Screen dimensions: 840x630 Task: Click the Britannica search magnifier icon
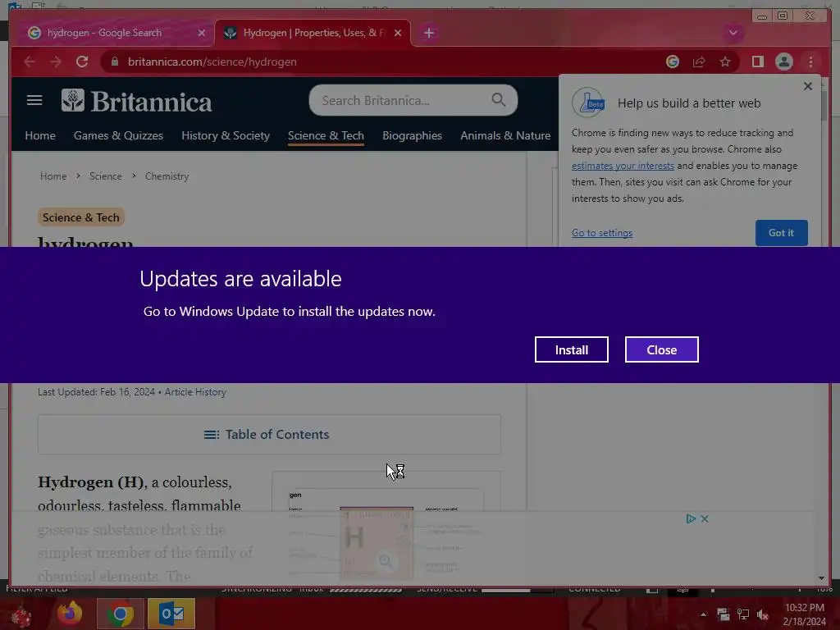point(498,99)
